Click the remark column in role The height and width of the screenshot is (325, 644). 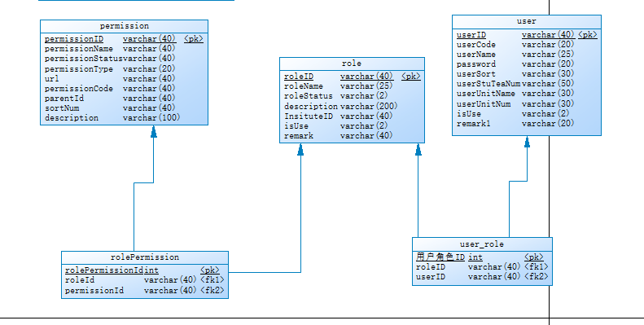pos(299,135)
